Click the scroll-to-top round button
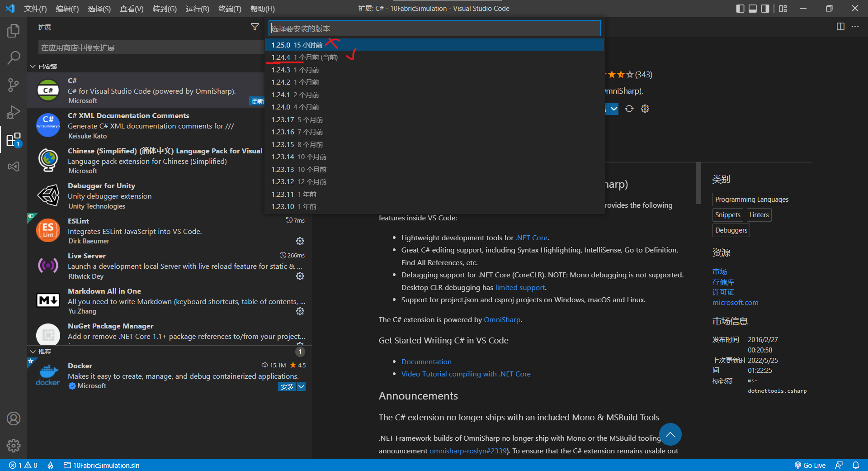 670,434
